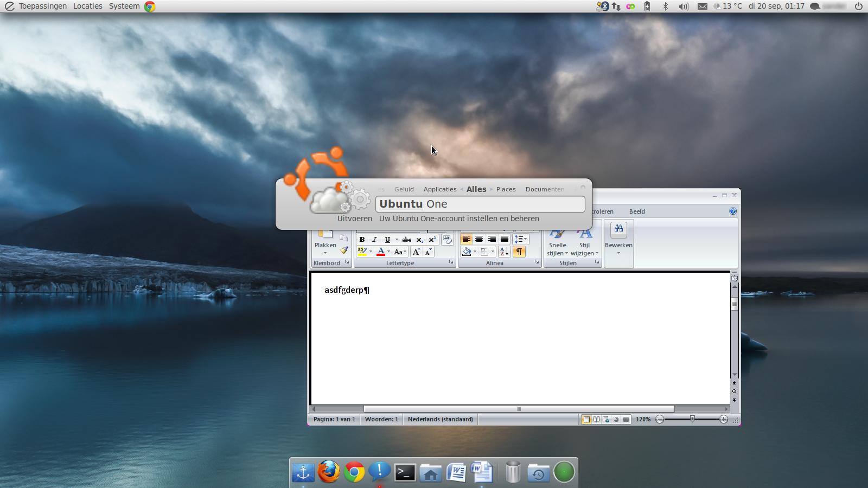Click the zoom in plus button

[724, 419]
